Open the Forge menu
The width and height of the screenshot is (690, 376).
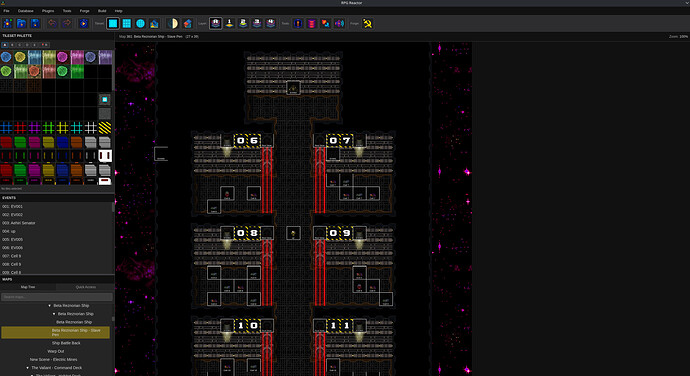click(84, 11)
